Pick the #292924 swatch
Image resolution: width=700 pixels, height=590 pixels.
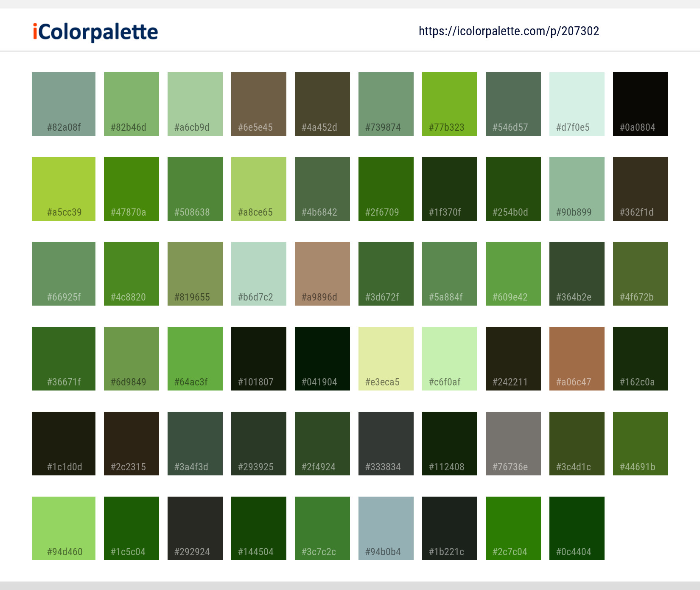pyautogui.click(x=195, y=528)
